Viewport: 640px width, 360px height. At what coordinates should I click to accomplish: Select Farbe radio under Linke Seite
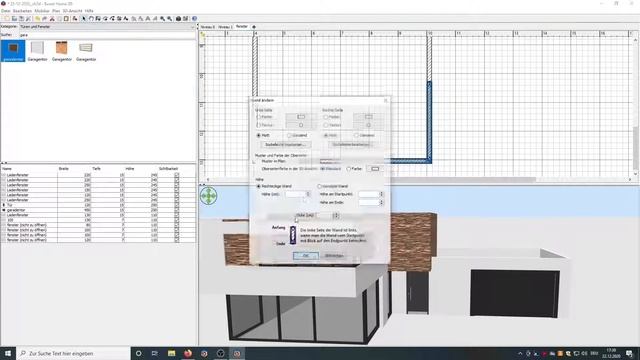click(258, 117)
